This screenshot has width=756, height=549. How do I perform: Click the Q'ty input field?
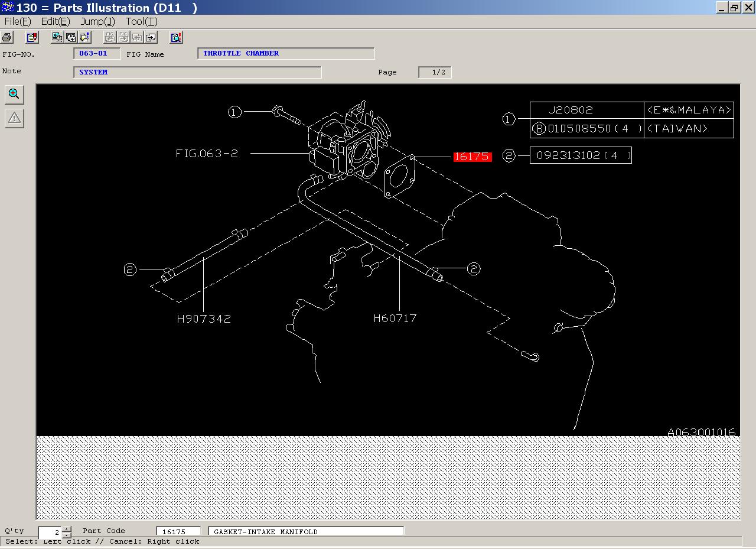tap(50, 532)
